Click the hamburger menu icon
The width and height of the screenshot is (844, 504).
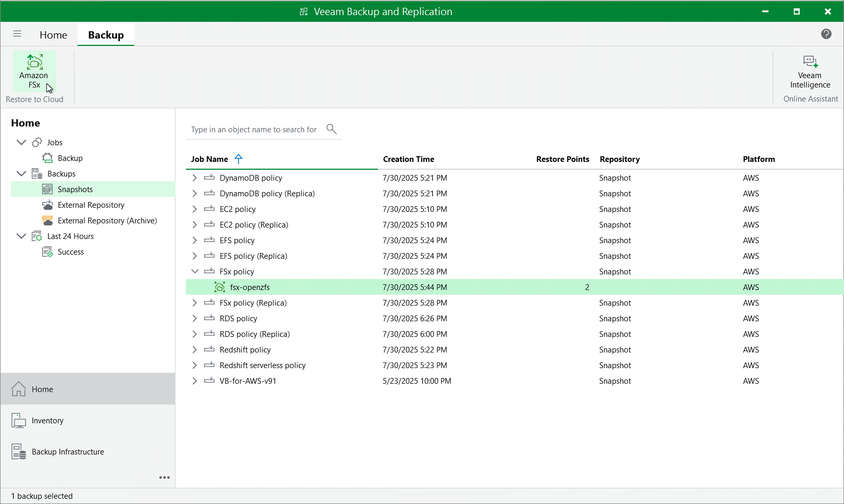[x=17, y=34]
